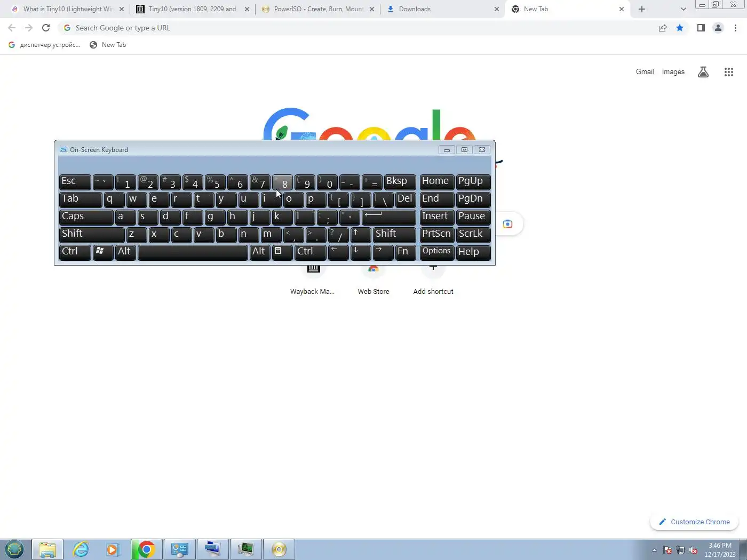Screen dimensions: 747x560
Task: Open On-Screen Keyboard taskbar button
Action: click(212, 549)
